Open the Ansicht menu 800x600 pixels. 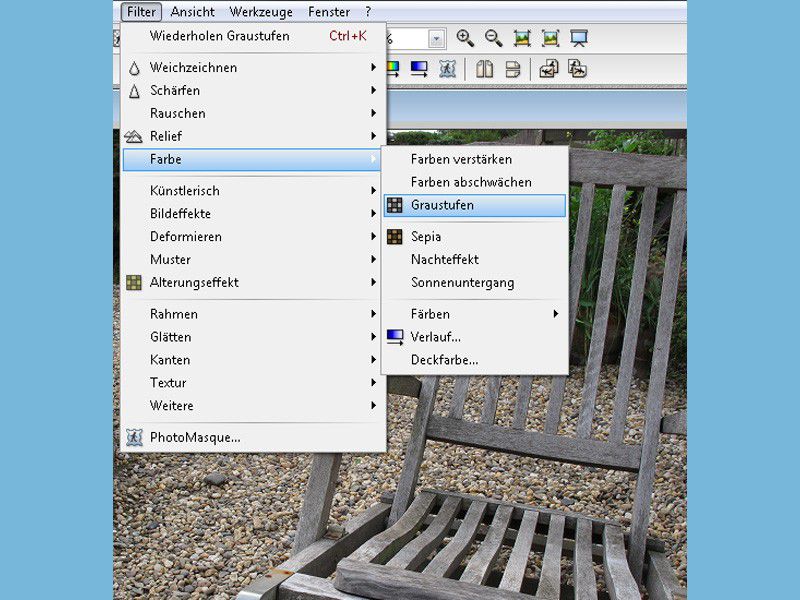click(192, 12)
